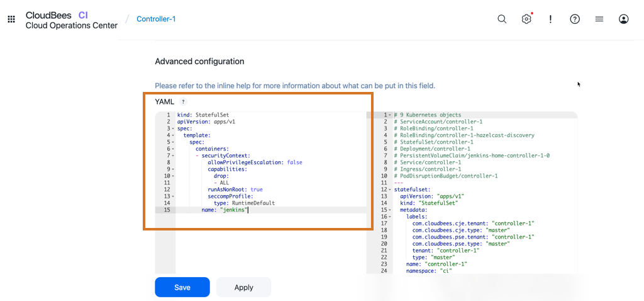Image resolution: width=644 pixels, height=301 pixels.
Task: Click 'com.cloudbees.cje.tenant' label line
Action: tap(473, 224)
